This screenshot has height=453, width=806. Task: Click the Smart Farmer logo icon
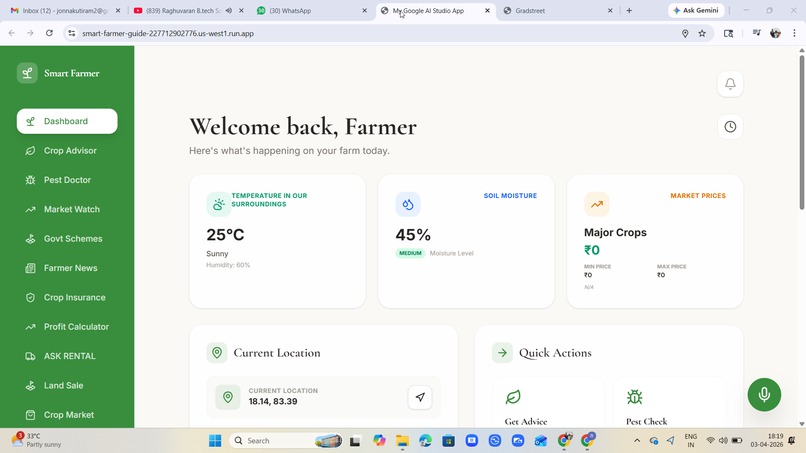tap(27, 73)
